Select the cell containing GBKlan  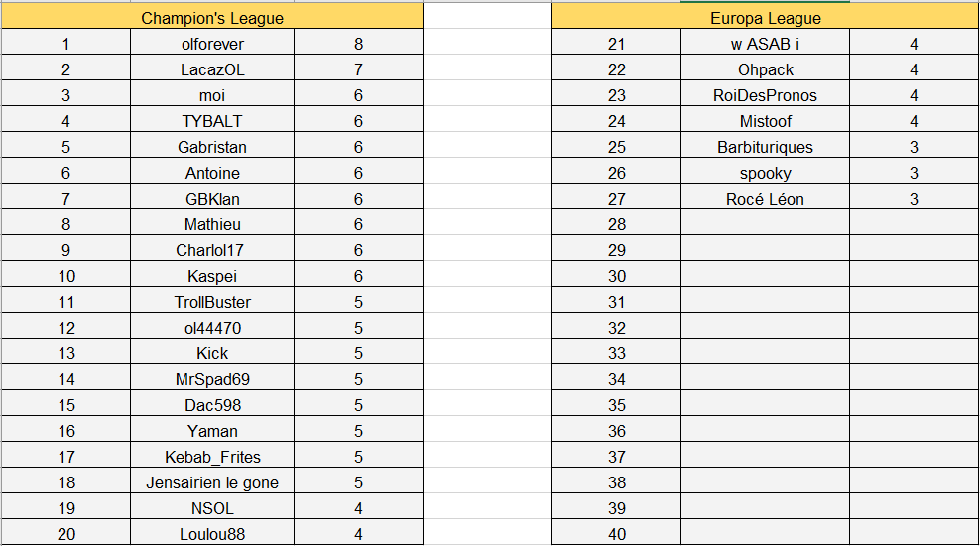(x=212, y=199)
